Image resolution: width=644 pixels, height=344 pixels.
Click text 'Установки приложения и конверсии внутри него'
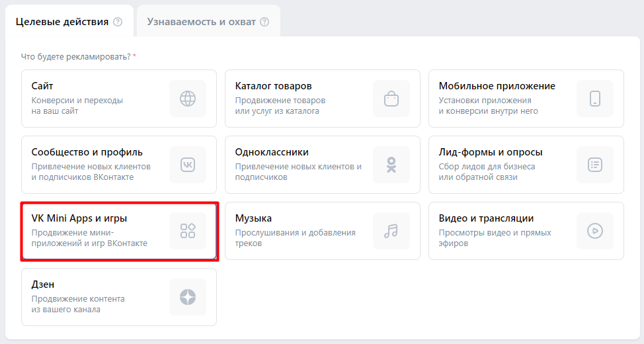[x=489, y=106]
